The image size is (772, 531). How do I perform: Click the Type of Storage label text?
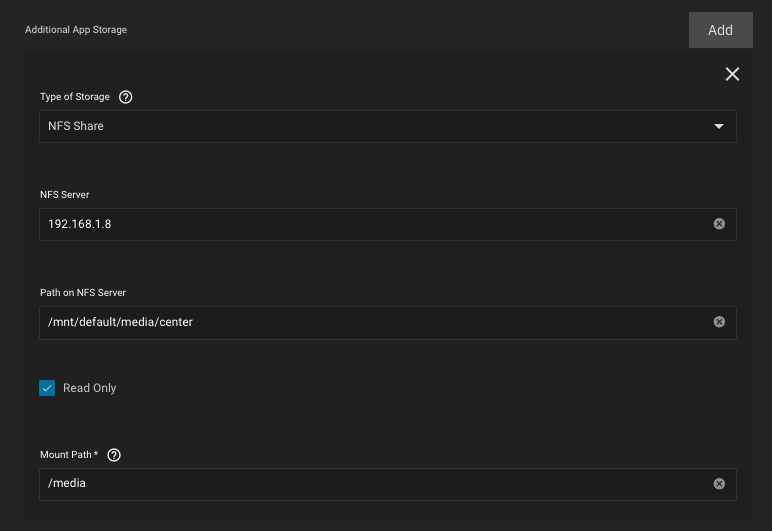75,97
